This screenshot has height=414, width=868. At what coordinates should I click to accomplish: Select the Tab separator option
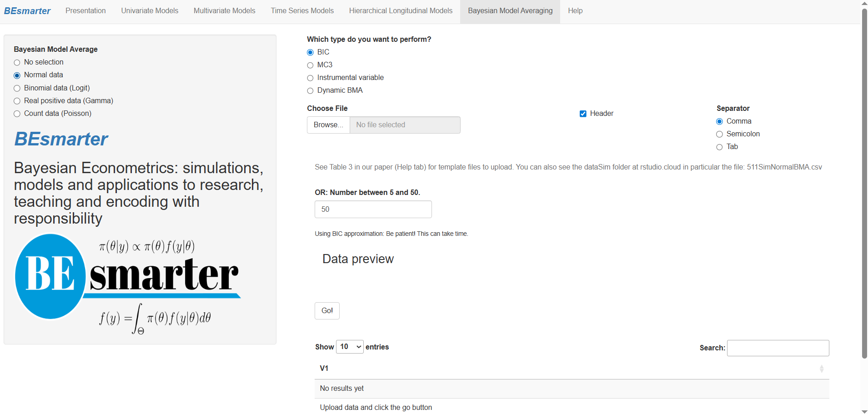tap(719, 147)
